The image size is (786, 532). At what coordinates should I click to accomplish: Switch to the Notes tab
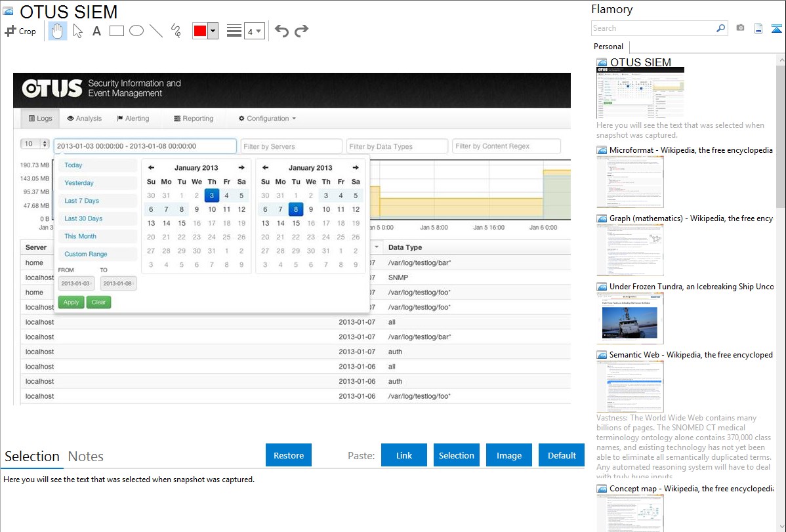tap(86, 457)
